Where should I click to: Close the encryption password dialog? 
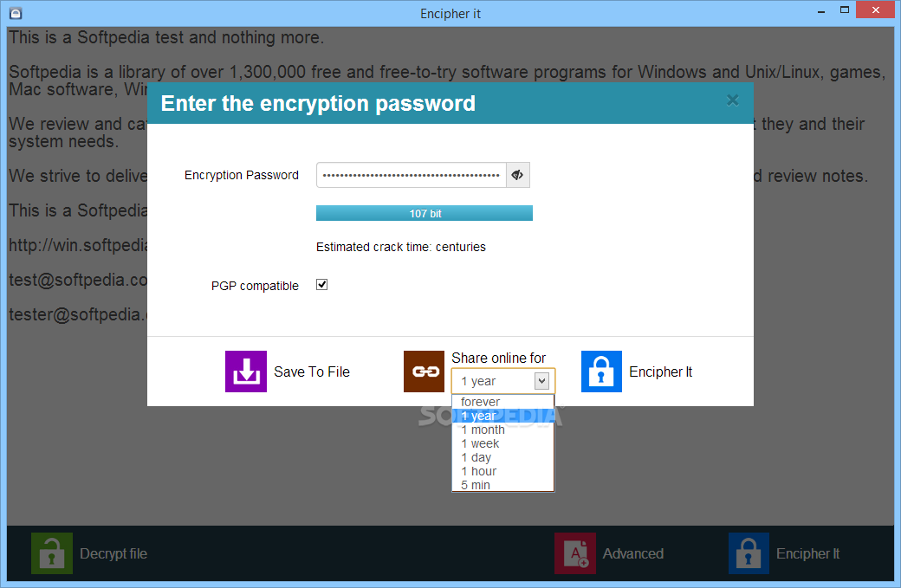pos(733,100)
